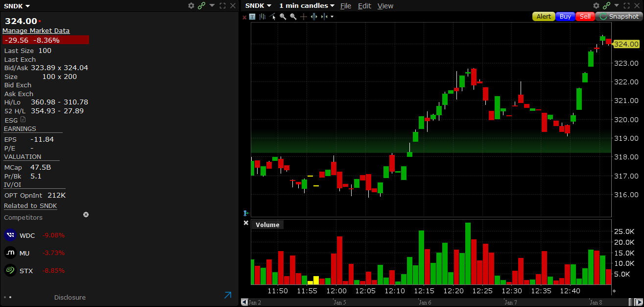This screenshot has width=644, height=307.
Task: Click red X remove icon in chart toolbar
Action: click(244, 17)
